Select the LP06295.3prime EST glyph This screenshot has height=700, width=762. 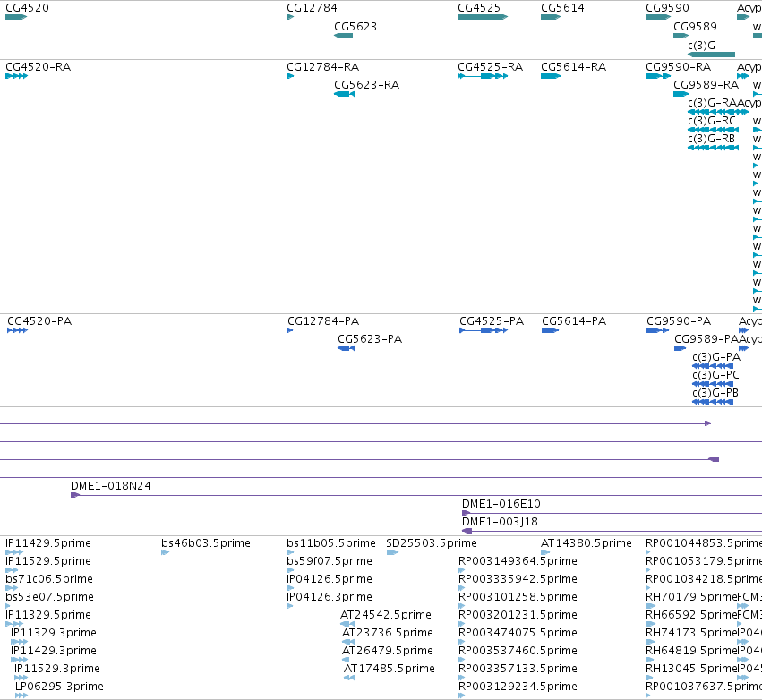[x=21, y=696]
